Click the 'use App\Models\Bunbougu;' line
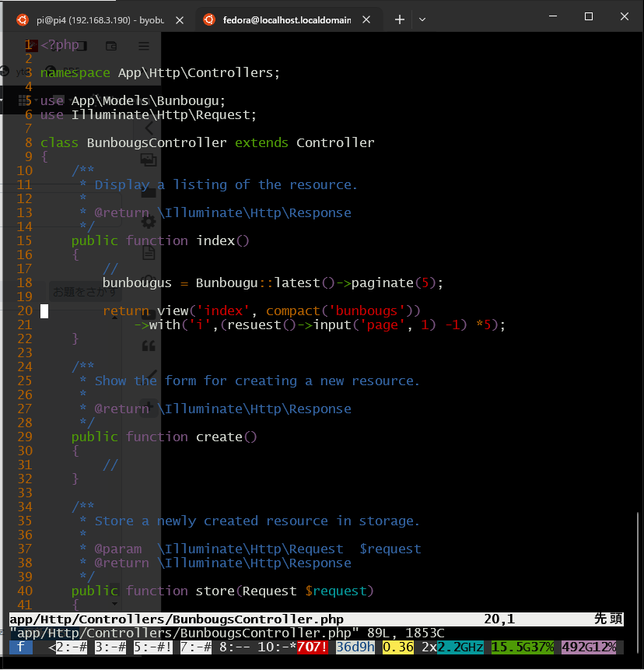This screenshot has width=644, height=670. pos(133,101)
